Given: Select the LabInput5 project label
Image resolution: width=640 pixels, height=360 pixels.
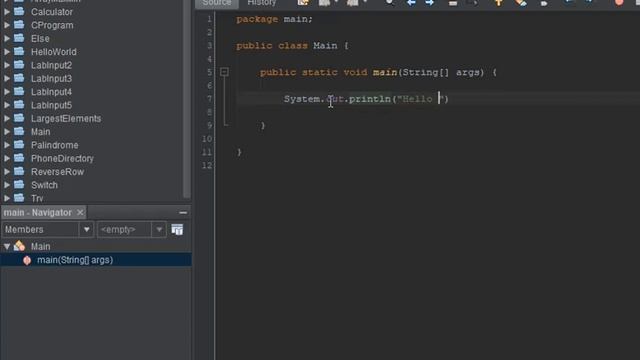Looking at the screenshot, I should click(51, 105).
